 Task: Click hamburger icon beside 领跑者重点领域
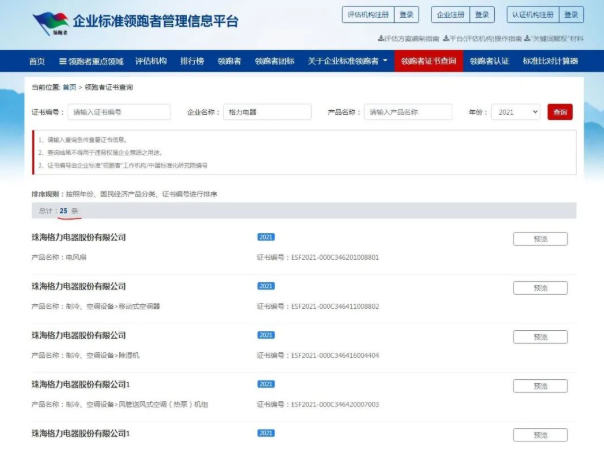coord(62,61)
